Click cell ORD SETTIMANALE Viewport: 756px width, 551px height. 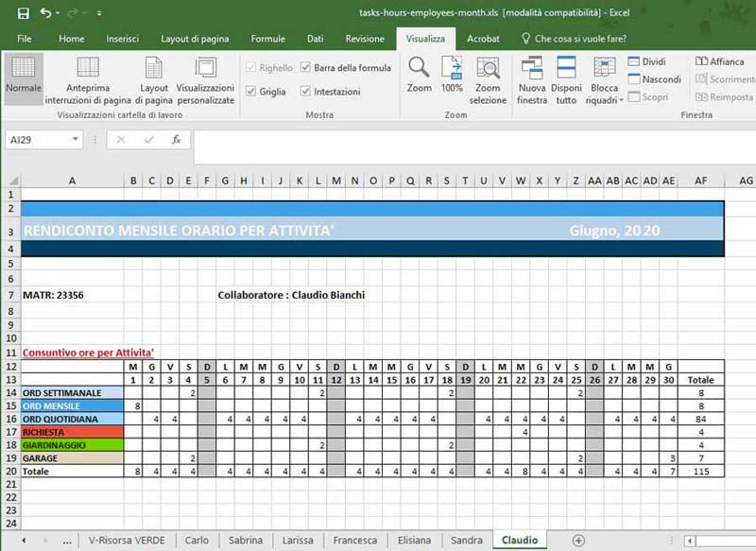(x=73, y=393)
